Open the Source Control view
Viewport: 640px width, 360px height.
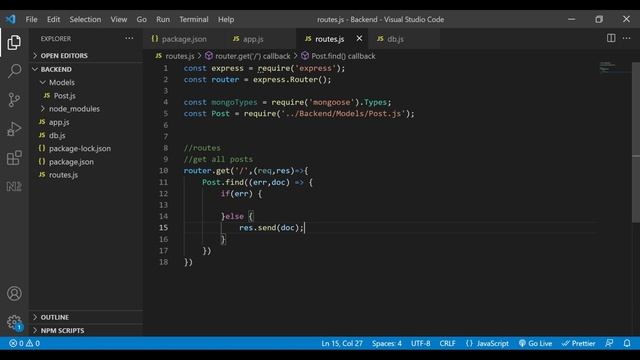click(x=14, y=100)
